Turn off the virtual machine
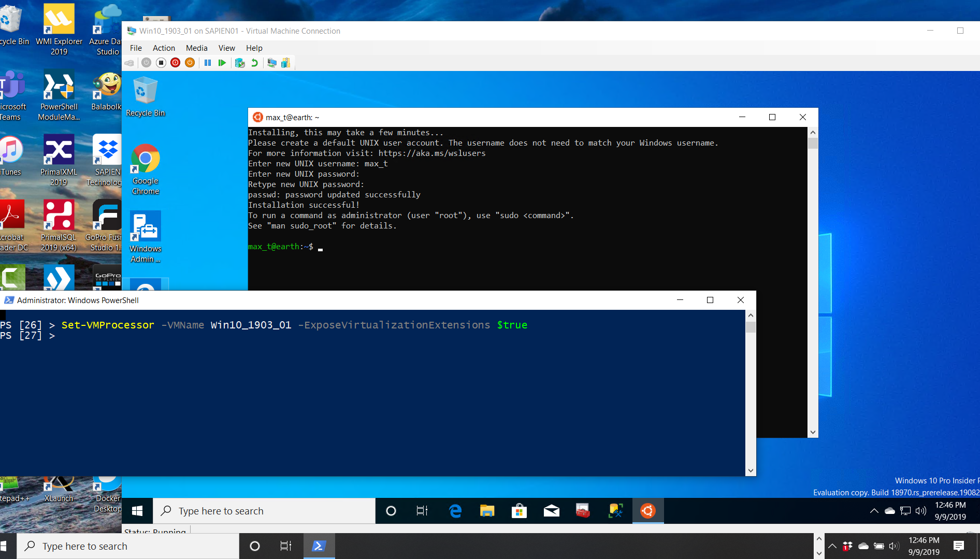This screenshot has width=980, height=559. [161, 63]
